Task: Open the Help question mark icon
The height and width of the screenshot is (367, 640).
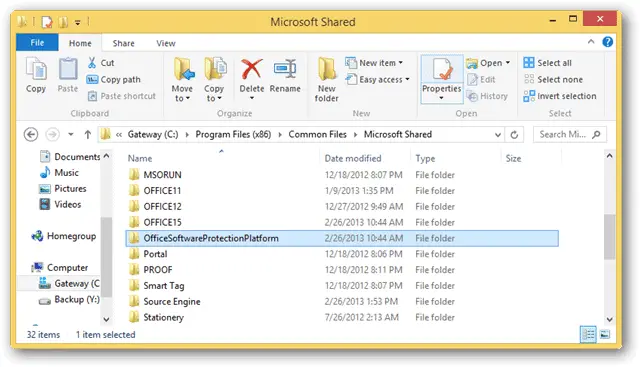Action: [607, 42]
